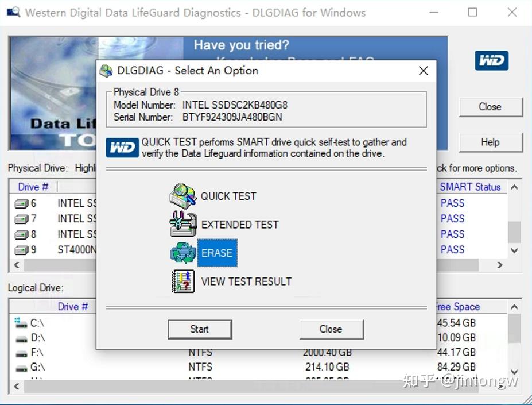Click the disk icon for drive 8
Viewport: 532px width, 405px height.
coord(21,235)
